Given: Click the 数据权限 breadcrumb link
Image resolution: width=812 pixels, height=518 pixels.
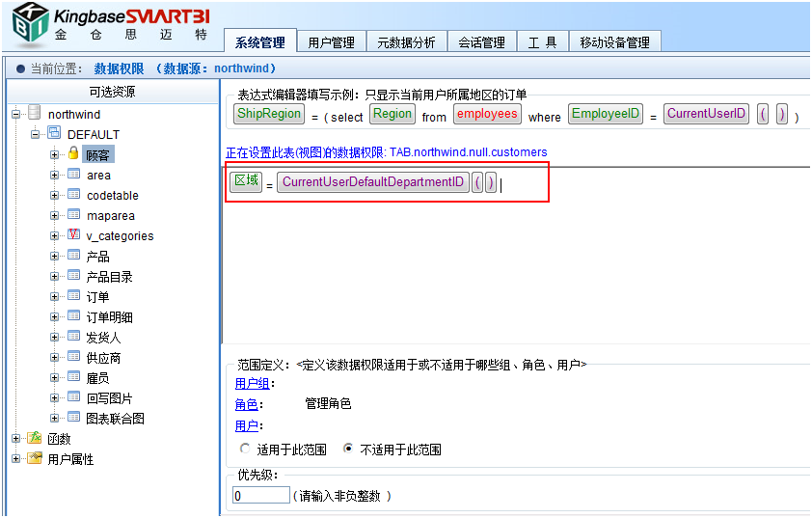Looking at the screenshot, I should pyautogui.click(x=120, y=68).
